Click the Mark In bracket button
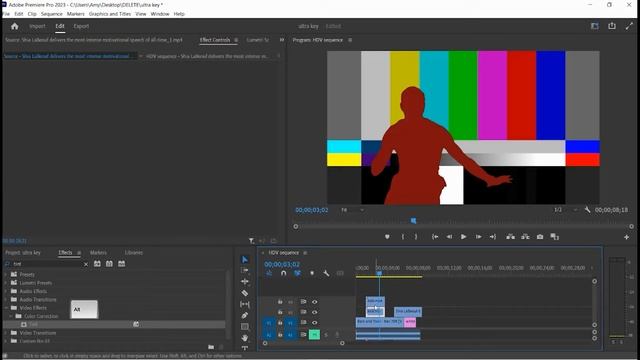Viewport: 640px width, 360px height. point(402,237)
